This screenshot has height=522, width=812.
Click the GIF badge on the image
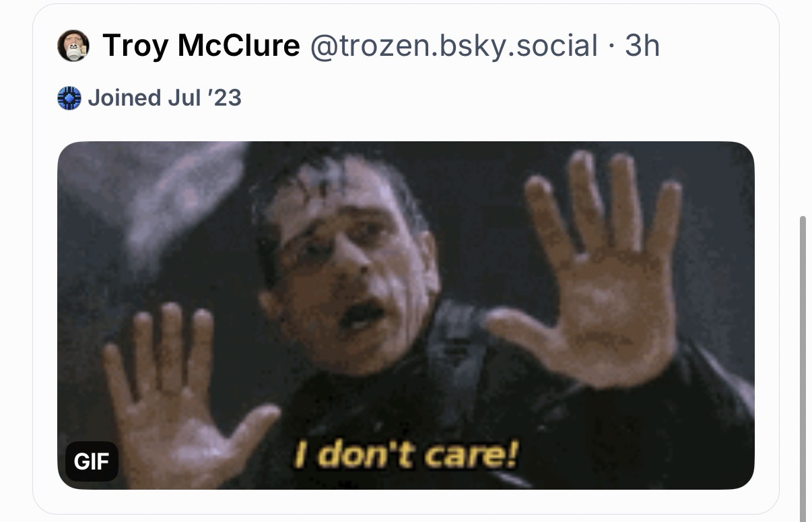click(x=92, y=461)
